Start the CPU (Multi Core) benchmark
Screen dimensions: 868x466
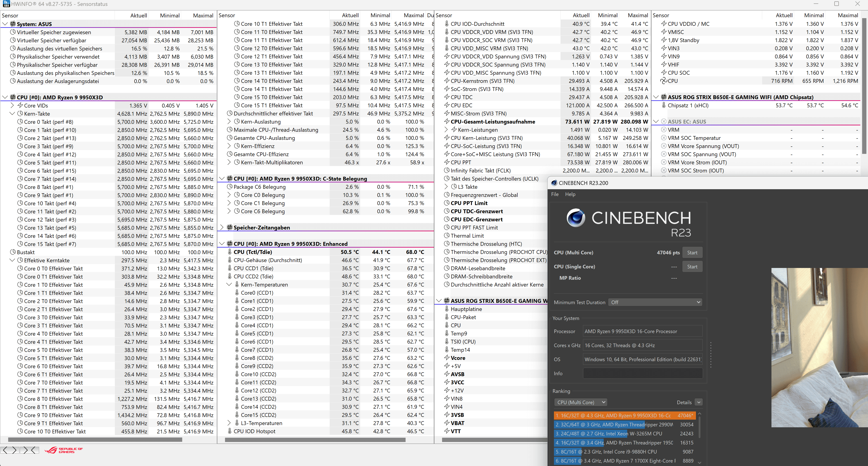pyautogui.click(x=692, y=253)
